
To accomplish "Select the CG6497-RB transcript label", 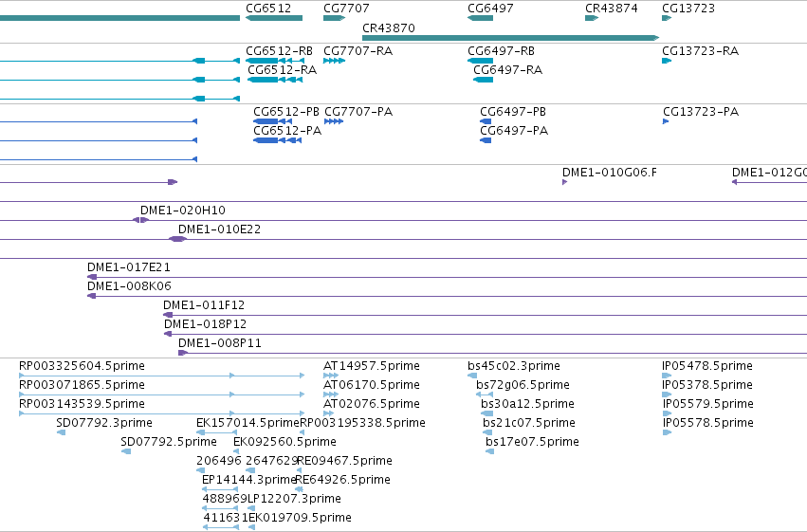I will coord(501,51).
